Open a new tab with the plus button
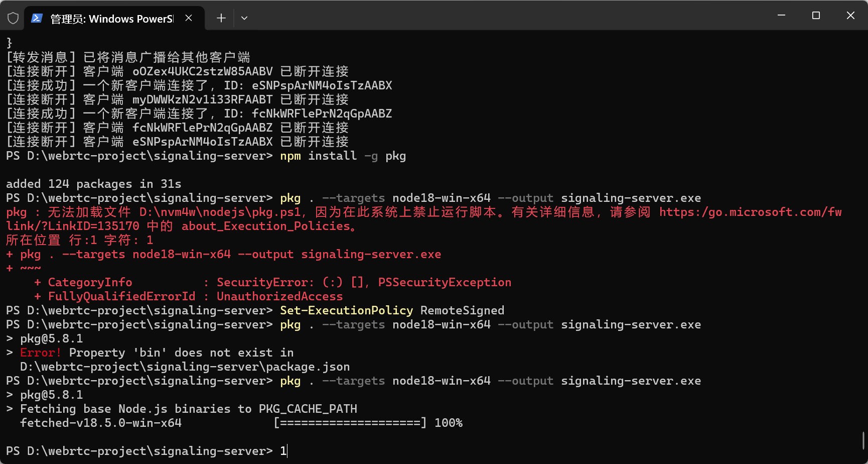868x464 pixels. (221, 18)
